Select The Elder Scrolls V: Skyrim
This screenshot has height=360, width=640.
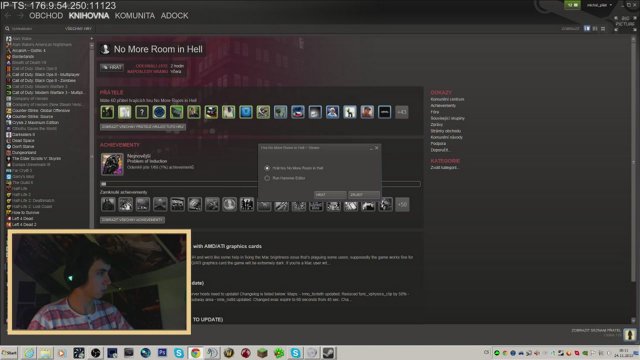tap(36, 158)
